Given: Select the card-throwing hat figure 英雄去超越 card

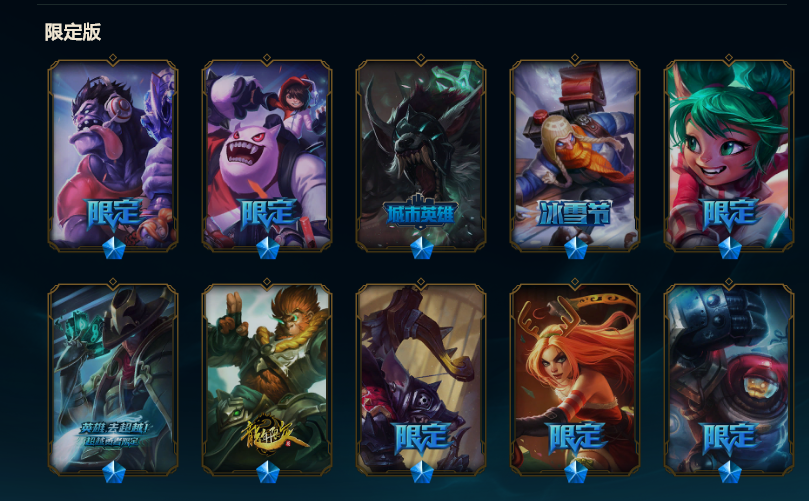Looking at the screenshot, I should (113, 379).
